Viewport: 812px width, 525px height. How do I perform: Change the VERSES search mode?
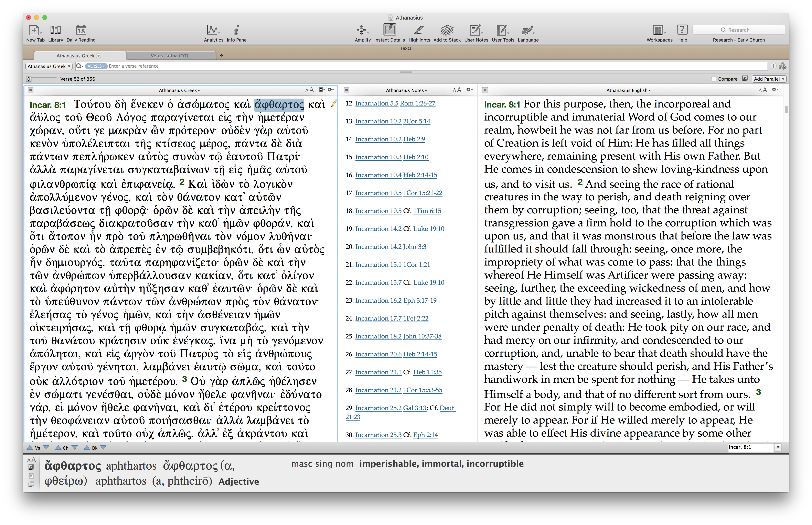[x=96, y=66]
